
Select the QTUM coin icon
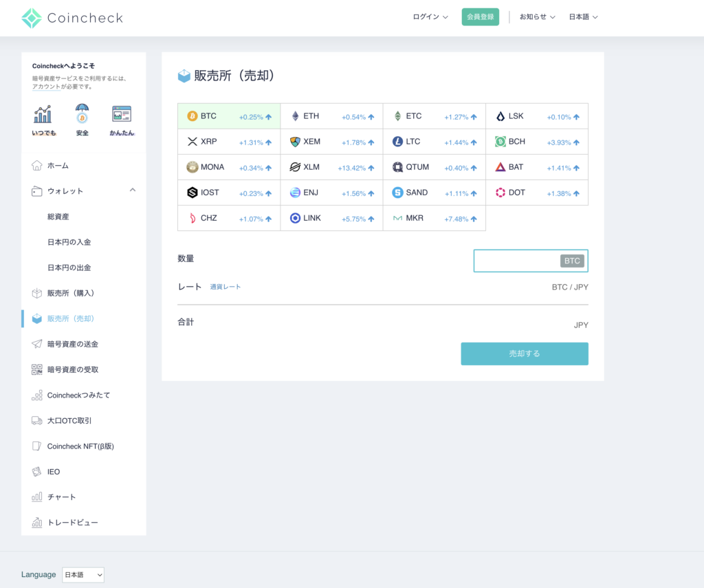(x=397, y=167)
